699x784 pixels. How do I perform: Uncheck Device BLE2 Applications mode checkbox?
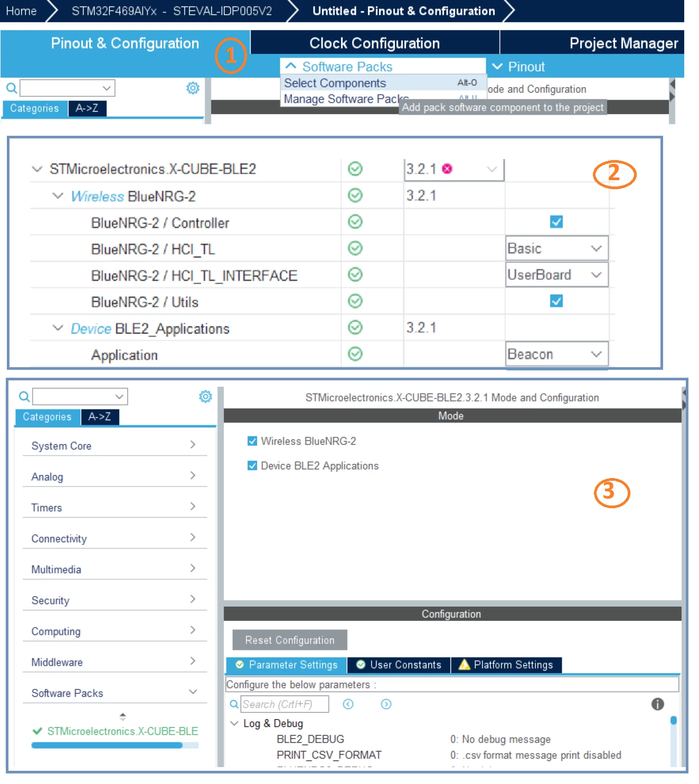pos(252,465)
